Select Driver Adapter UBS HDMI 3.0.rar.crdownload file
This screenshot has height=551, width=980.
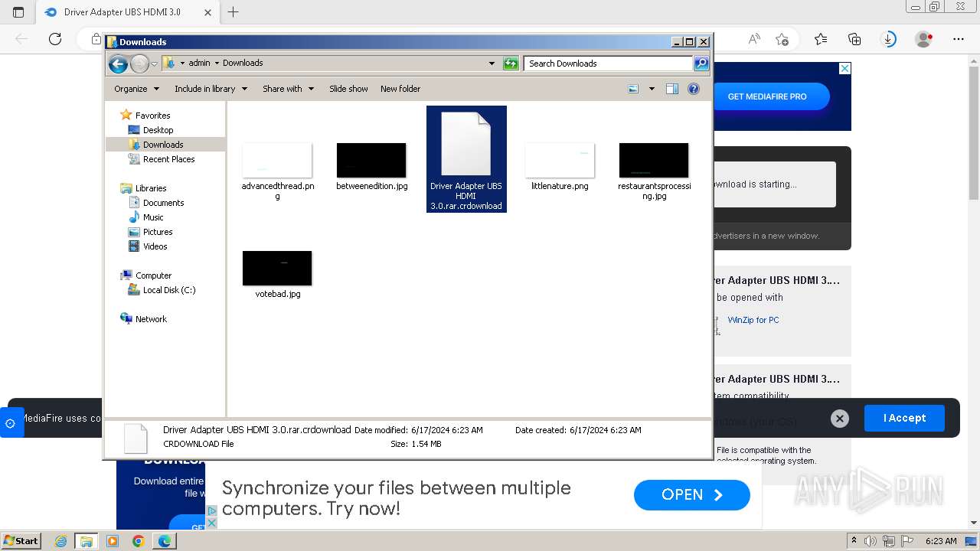point(466,159)
